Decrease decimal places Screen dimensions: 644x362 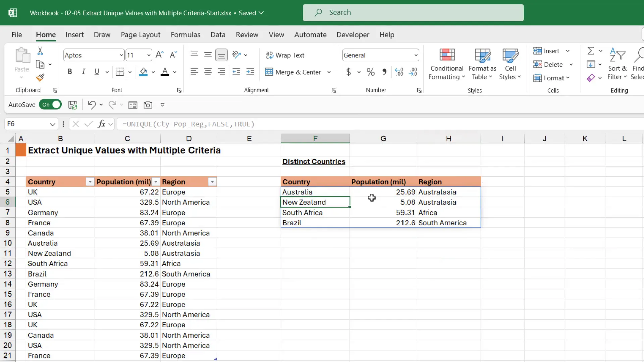(413, 72)
